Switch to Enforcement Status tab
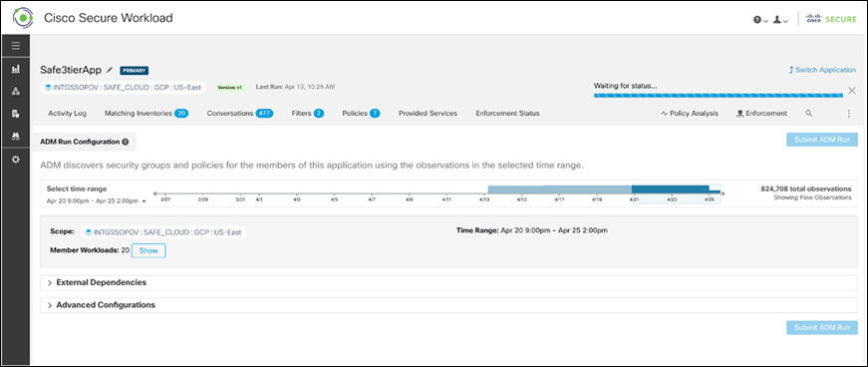This screenshot has height=367, width=868. (x=507, y=113)
